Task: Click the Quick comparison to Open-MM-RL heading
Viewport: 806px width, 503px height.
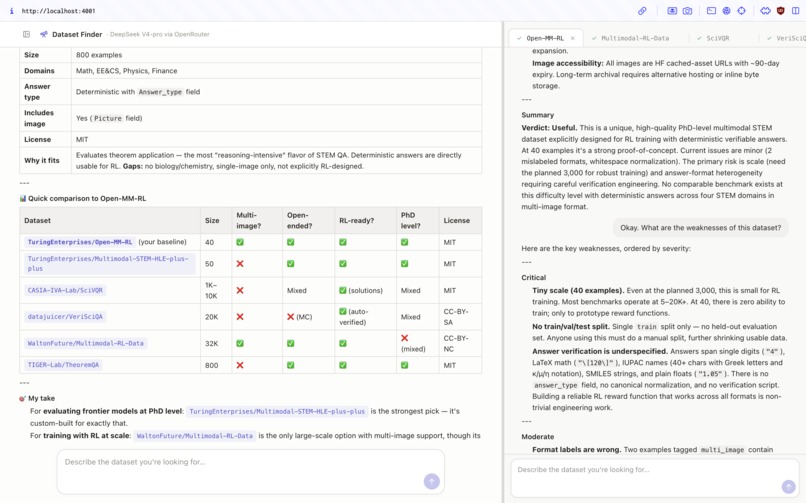Action: (87, 198)
